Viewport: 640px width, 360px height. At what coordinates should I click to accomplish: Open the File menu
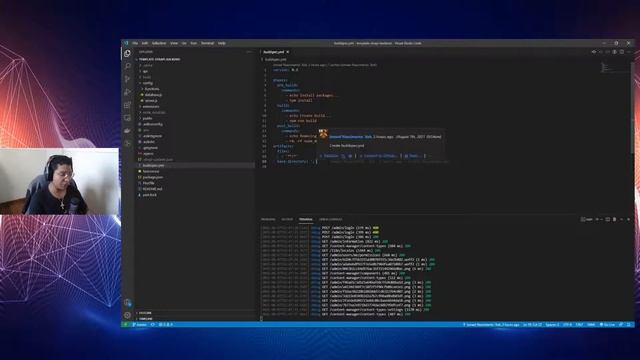(135, 43)
